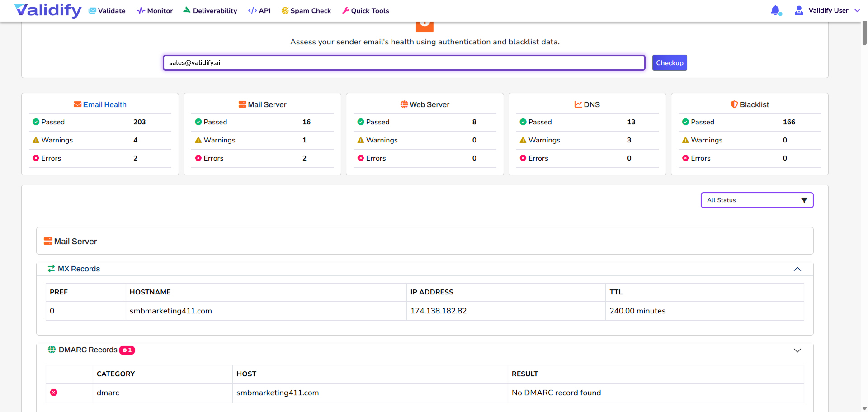This screenshot has height=412, width=868.
Task: Expand the DMARC Records chevron
Action: tap(797, 350)
